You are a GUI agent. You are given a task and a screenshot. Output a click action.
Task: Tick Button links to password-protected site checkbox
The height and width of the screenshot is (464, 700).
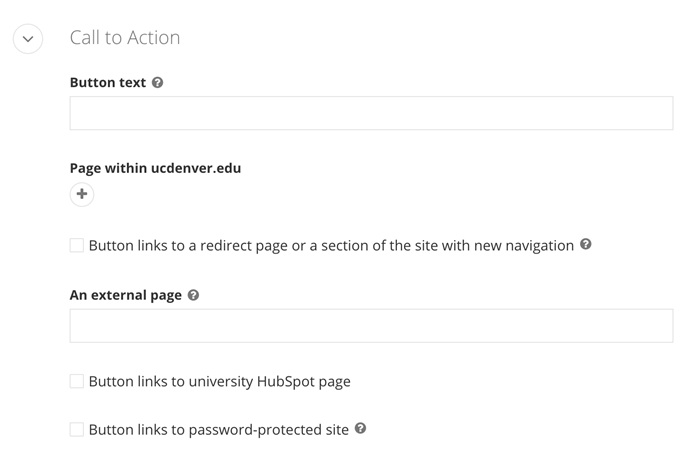pos(77,429)
